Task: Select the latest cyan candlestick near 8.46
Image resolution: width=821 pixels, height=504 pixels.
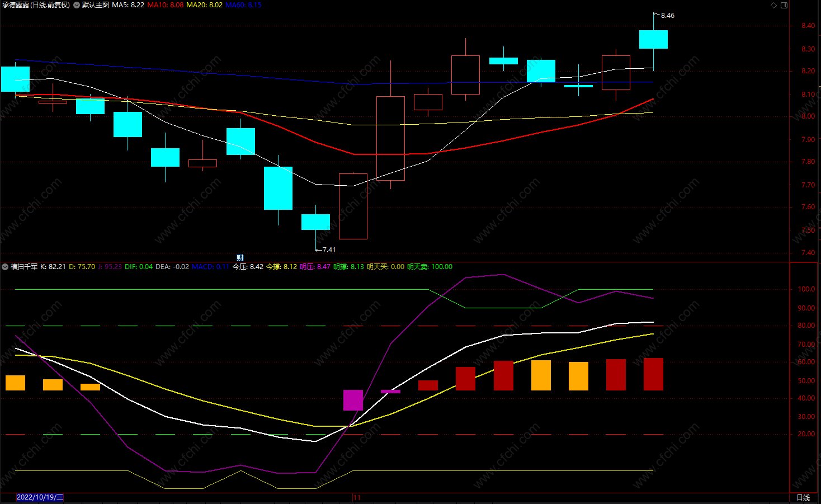Action: (653, 40)
